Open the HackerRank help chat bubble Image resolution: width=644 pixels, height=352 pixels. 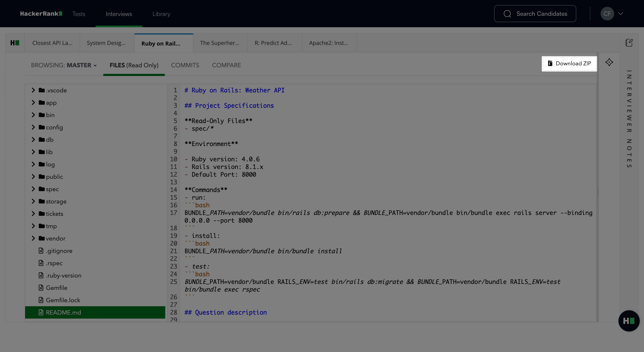tap(629, 321)
